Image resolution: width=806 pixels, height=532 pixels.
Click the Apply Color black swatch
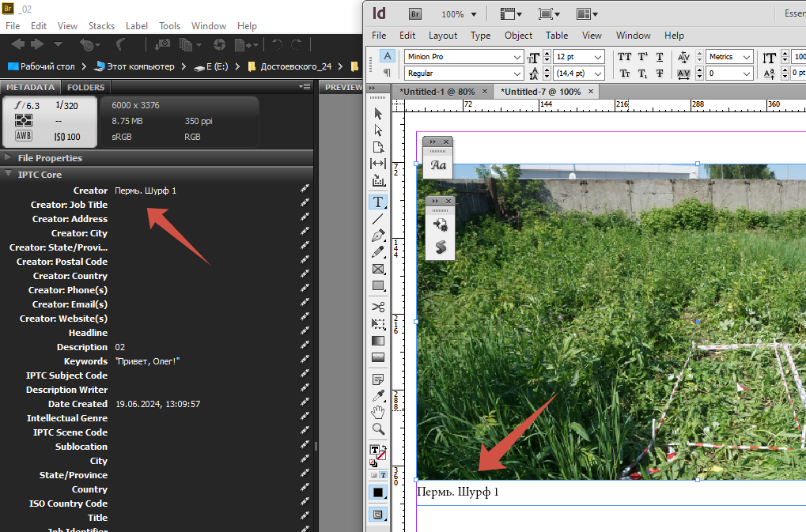point(378,492)
